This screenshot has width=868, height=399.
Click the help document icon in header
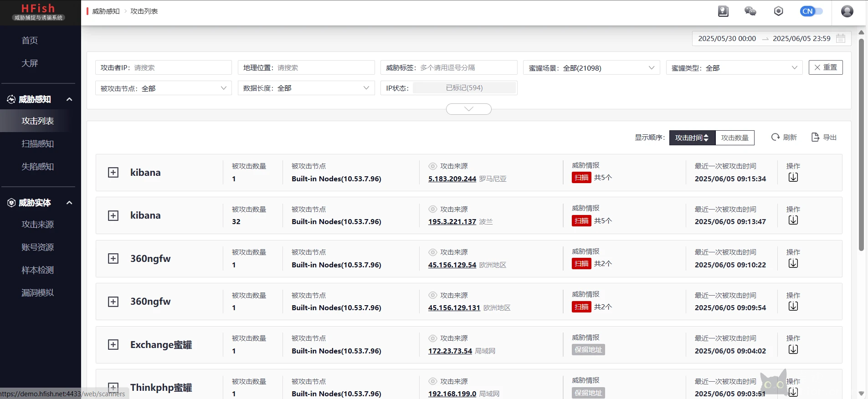723,11
